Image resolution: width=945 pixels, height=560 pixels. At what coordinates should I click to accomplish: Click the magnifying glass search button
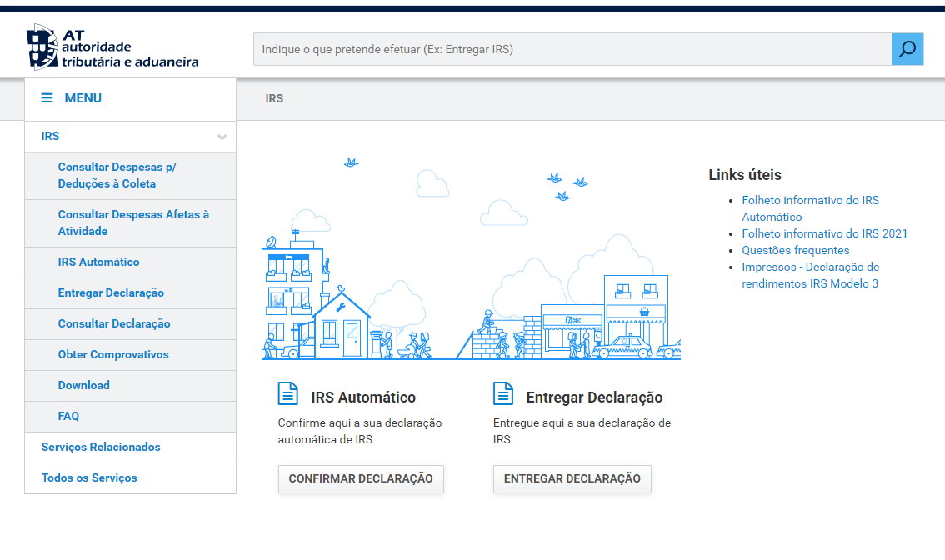pos(907,49)
